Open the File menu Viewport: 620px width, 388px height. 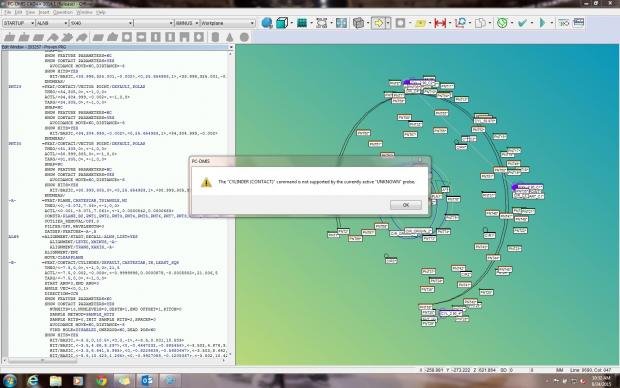(8, 12)
